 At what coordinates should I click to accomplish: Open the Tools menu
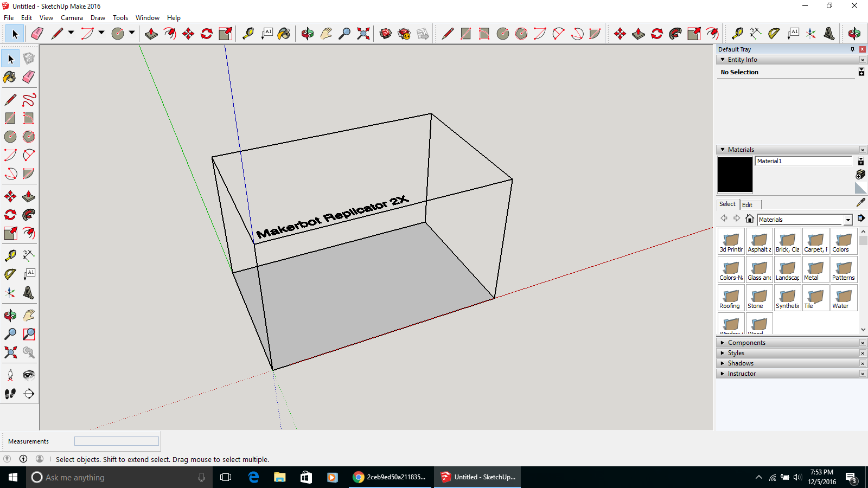click(x=120, y=18)
